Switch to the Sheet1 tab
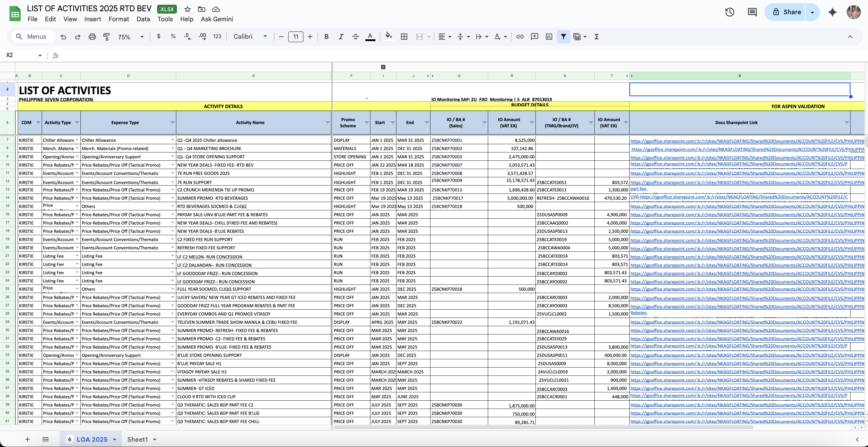Image resolution: width=868 pixels, height=447 pixels. coord(138,439)
